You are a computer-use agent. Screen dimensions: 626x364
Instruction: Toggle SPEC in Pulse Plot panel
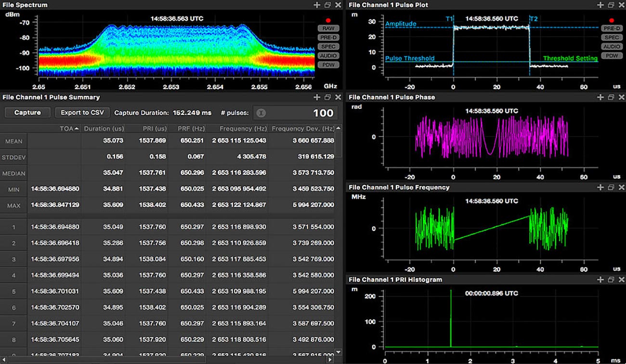pyautogui.click(x=612, y=38)
